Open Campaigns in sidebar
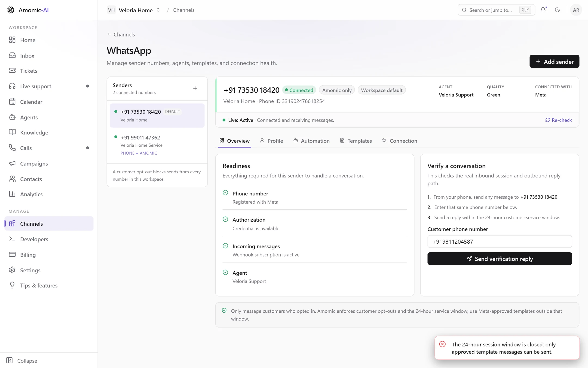 click(x=49, y=164)
